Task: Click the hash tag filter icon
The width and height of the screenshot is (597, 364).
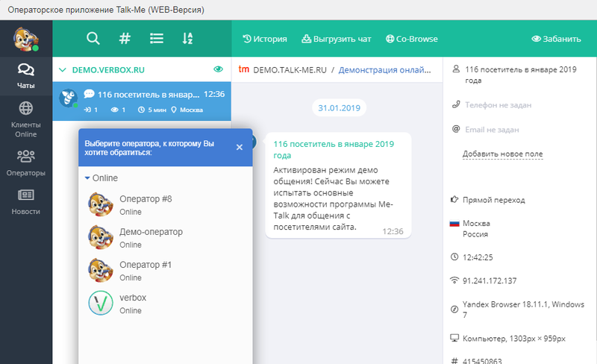Action: pyautogui.click(x=125, y=39)
